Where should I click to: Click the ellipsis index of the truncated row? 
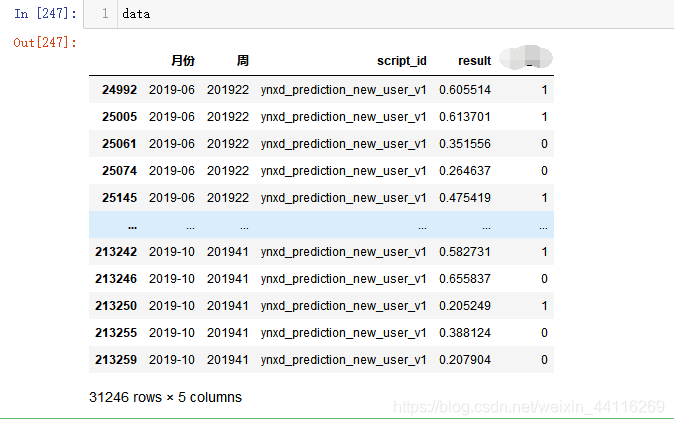point(132,227)
